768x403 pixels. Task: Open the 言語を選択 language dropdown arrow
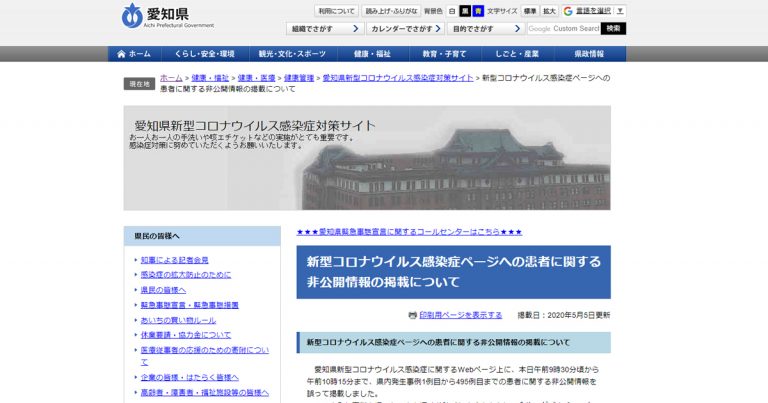[620, 11]
